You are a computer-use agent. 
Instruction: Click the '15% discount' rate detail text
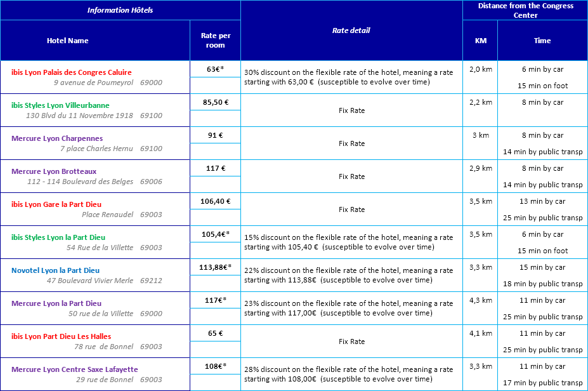[348, 242]
